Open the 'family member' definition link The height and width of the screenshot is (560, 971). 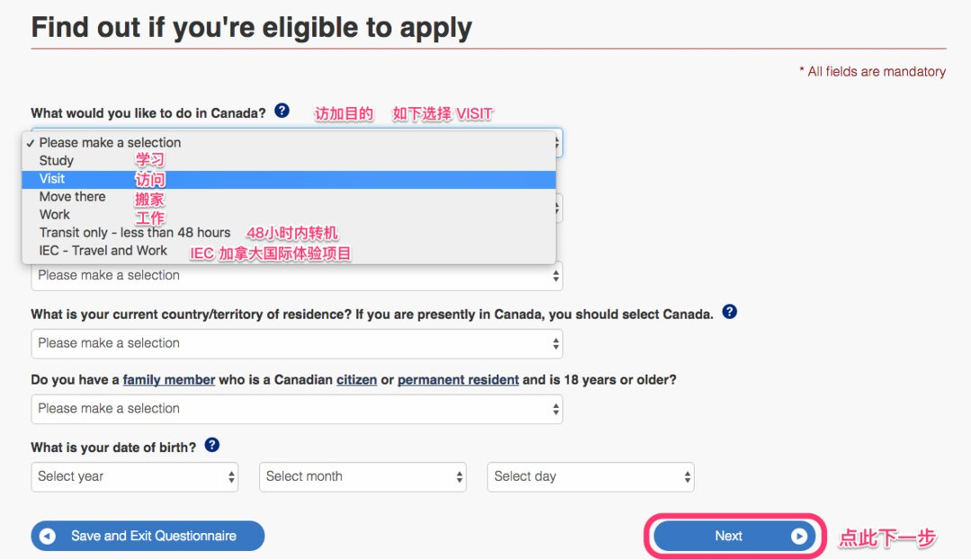[x=169, y=380]
